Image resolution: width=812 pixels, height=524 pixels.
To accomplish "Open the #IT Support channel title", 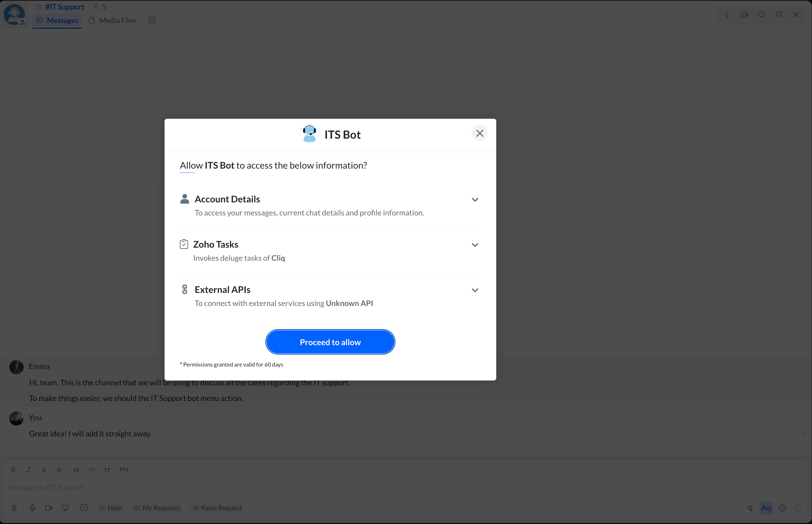I will [x=65, y=7].
